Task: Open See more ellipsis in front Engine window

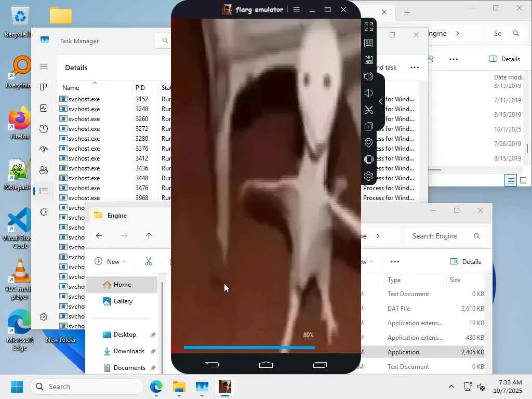Action: click(x=395, y=262)
